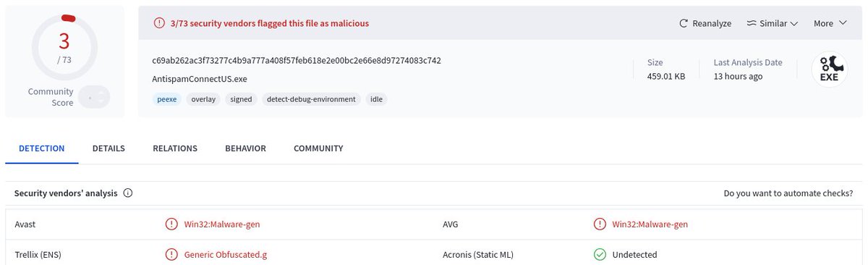Screen dimensions: 868x265
Task: Switch to the Detection tab
Action: [x=42, y=148]
